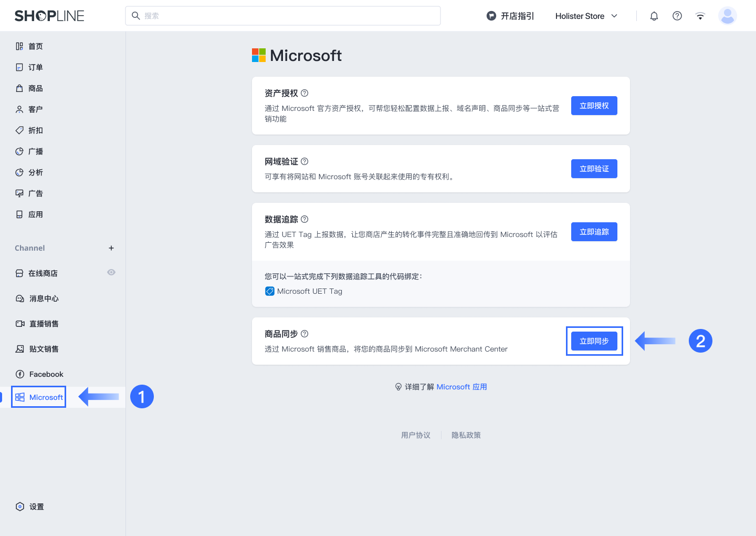This screenshot has height=536, width=756.
Task: Click the 直播销售 camera icon
Action: (20, 324)
